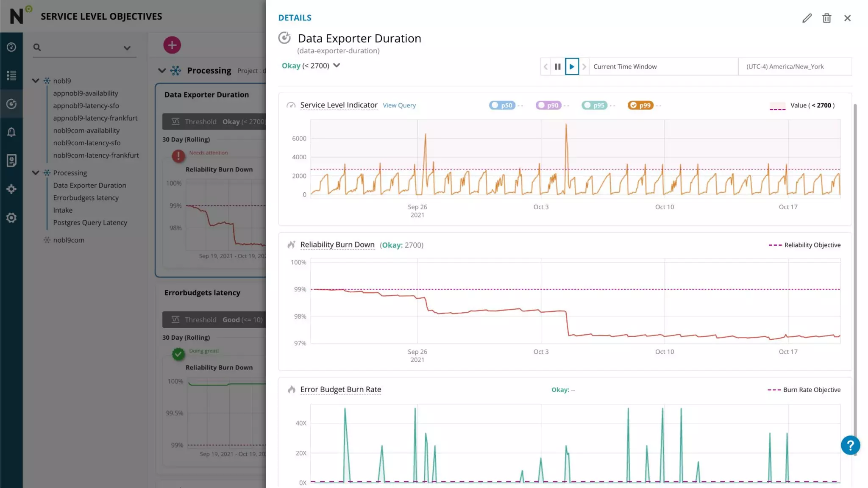
Task: Select Postgres Query Latency in tree
Action: (x=90, y=222)
